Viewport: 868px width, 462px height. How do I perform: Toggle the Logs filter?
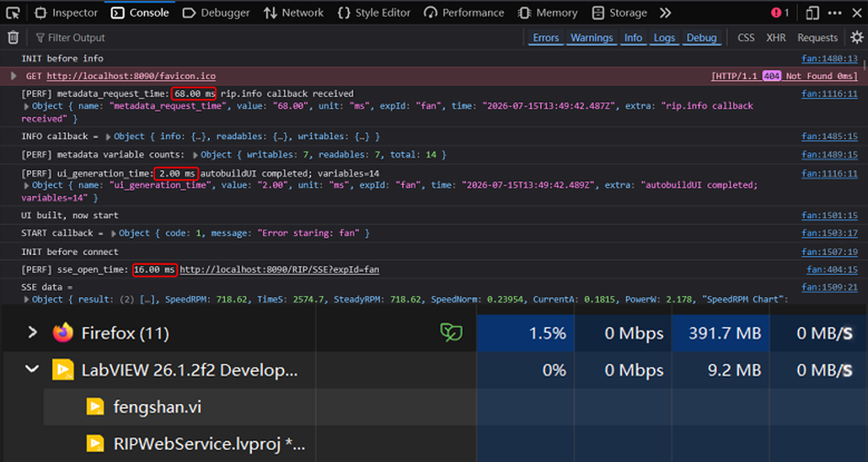pyautogui.click(x=664, y=38)
